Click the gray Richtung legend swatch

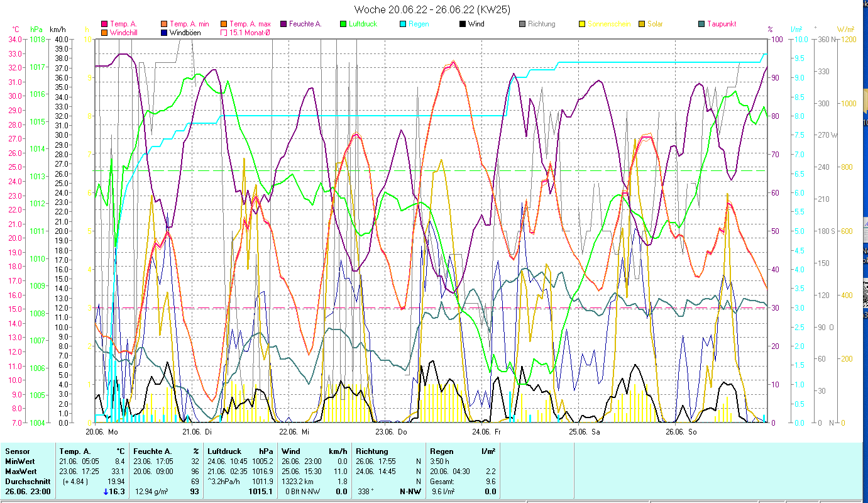point(522,24)
